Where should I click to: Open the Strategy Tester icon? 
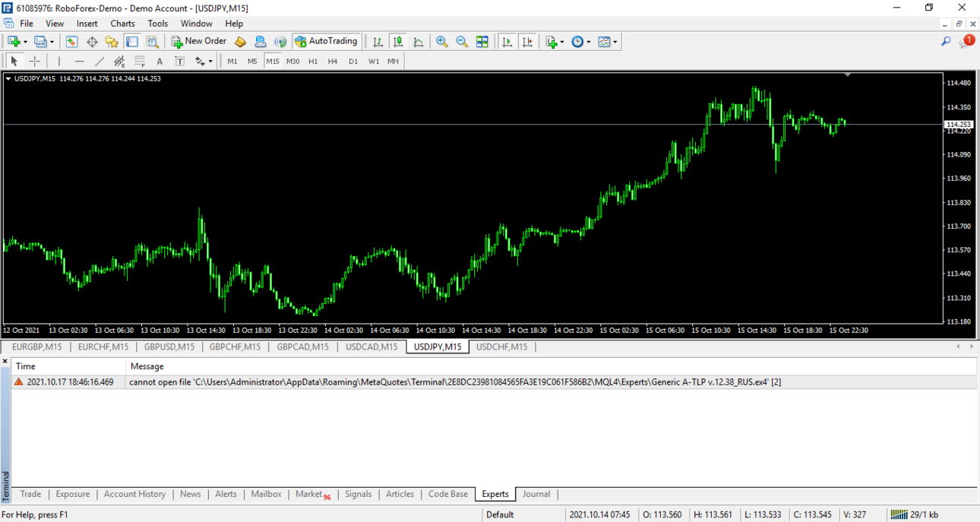coord(153,42)
